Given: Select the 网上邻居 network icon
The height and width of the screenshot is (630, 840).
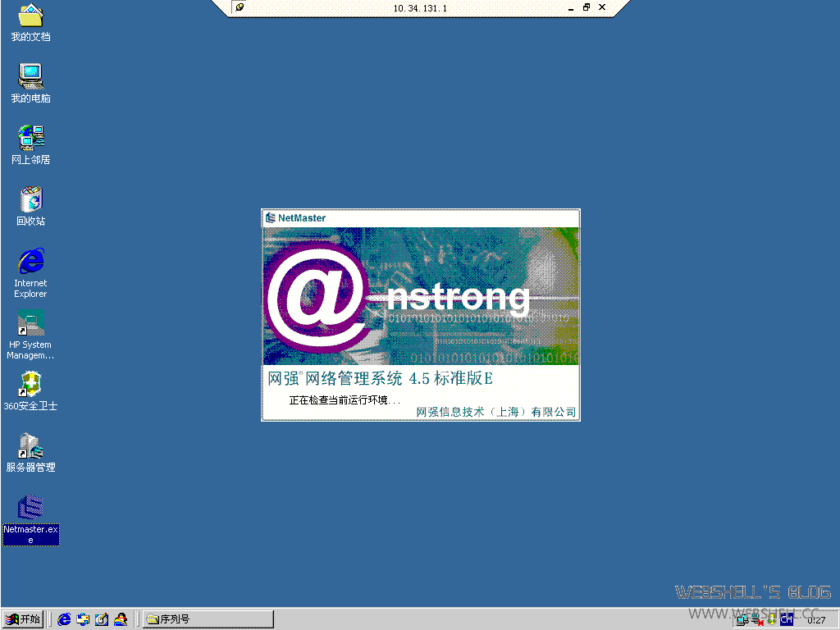Looking at the screenshot, I should pyautogui.click(x=30, y=144).
